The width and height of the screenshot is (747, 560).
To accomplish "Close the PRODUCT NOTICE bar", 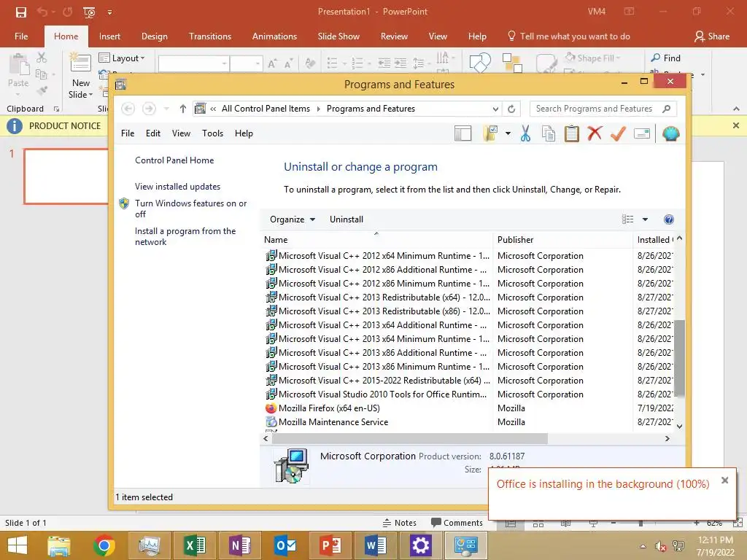I will pyautogui.click(x=736, y=125).
